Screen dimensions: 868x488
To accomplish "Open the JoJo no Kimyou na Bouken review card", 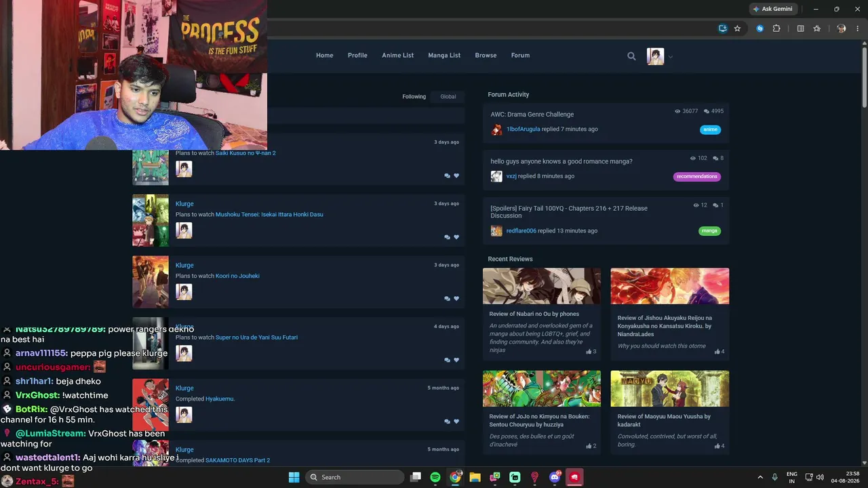I will pyautogui.click(x=542, y=411).
